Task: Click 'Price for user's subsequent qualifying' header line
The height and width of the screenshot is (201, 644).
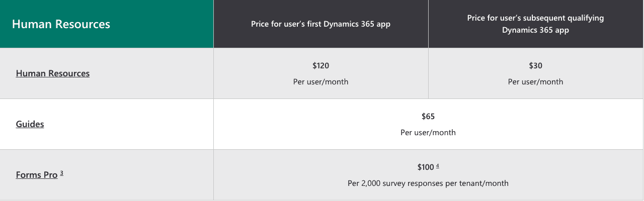Action: tap(535, 18)
